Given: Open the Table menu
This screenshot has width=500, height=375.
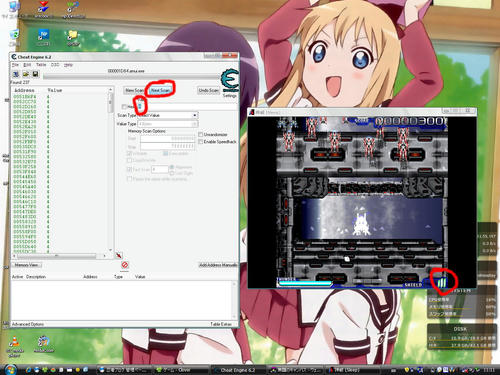Looking at the screenshot, I should tap(41, 65).
